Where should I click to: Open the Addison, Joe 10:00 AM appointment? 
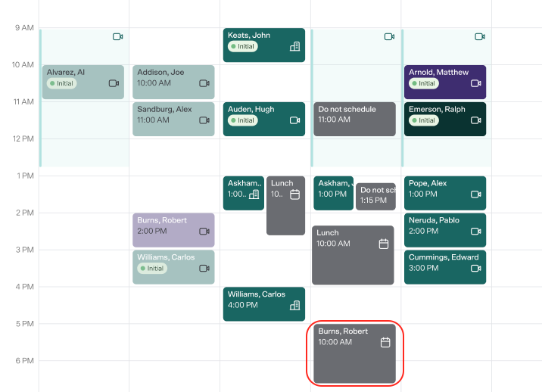pyautogui.click(x=173, y=82)
